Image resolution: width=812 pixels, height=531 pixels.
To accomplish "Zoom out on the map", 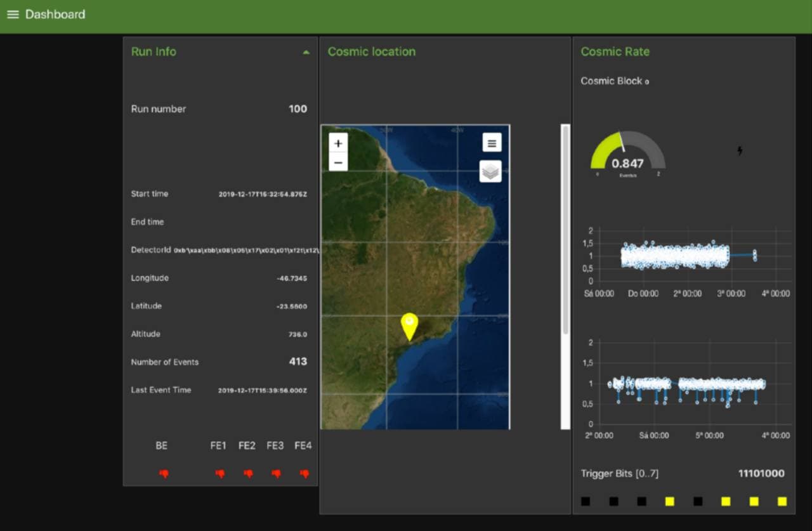I will pyautogui.click(x=338, y=162).
